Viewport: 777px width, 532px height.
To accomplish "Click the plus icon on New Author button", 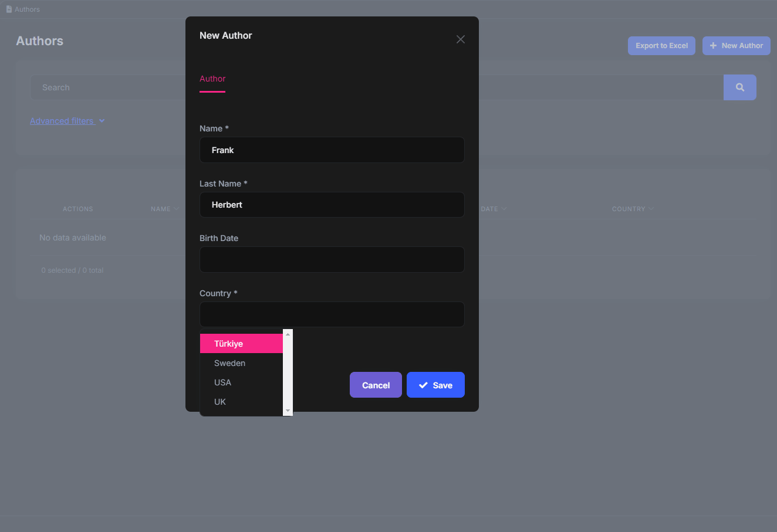I will click(x=713, y=45).
